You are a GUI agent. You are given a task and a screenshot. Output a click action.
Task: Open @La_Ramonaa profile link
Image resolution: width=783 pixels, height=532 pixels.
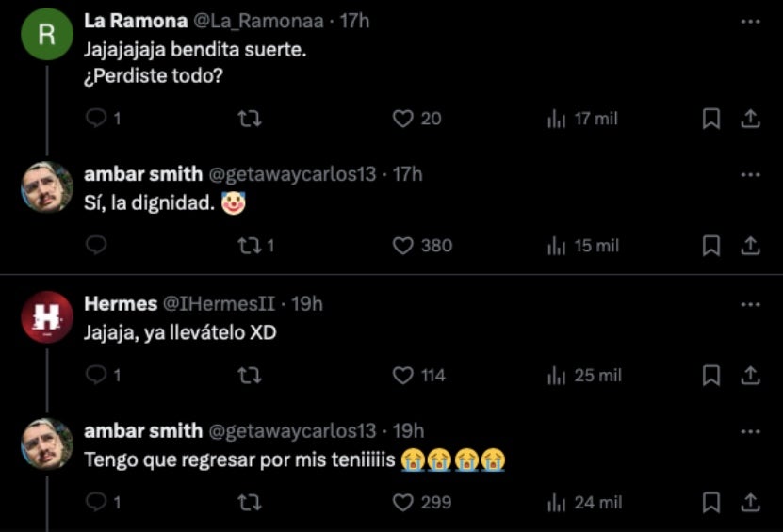[x=258, y=21]
